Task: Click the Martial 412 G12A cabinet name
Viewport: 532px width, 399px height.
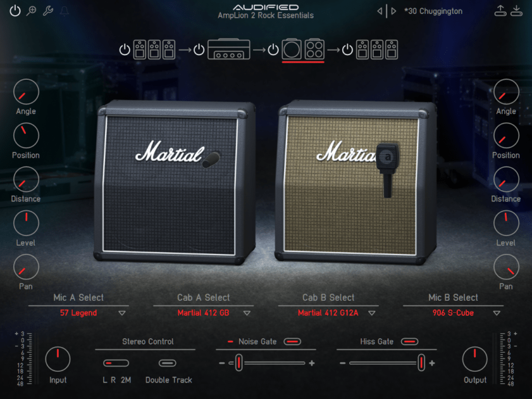Action: (328, 313)
